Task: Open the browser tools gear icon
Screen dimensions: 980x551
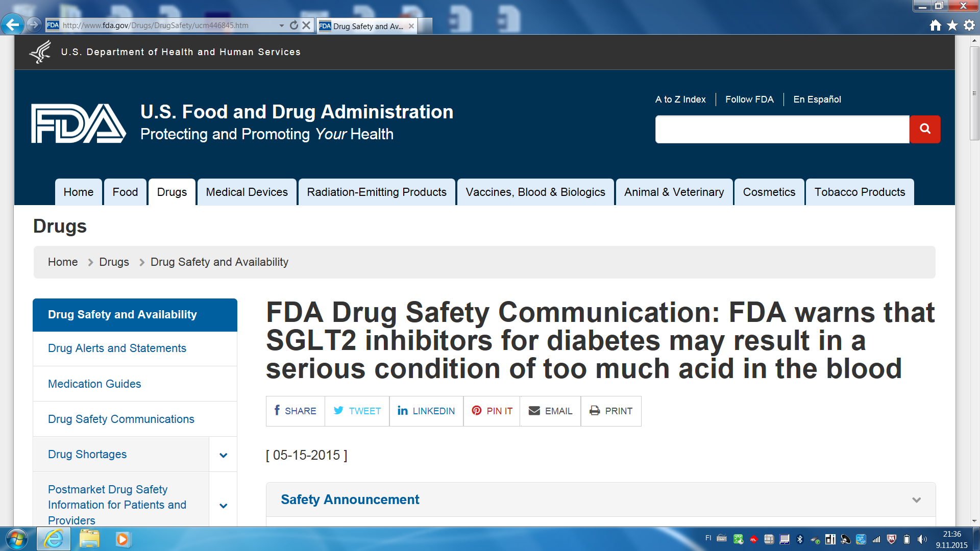Action: [969, 25]
